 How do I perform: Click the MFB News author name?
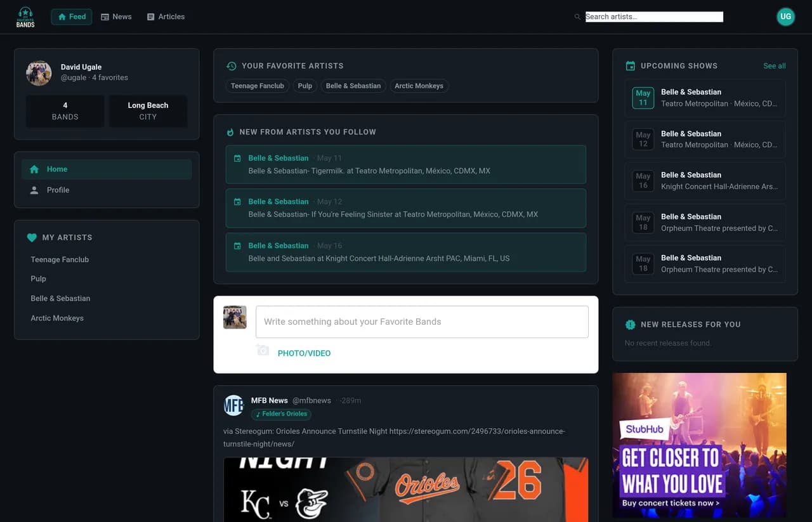pyautogui.click(x=270, y=401)
